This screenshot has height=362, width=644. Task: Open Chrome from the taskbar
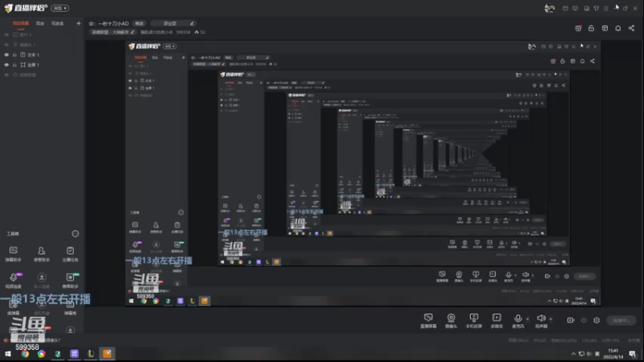click(x=25, y=354)
